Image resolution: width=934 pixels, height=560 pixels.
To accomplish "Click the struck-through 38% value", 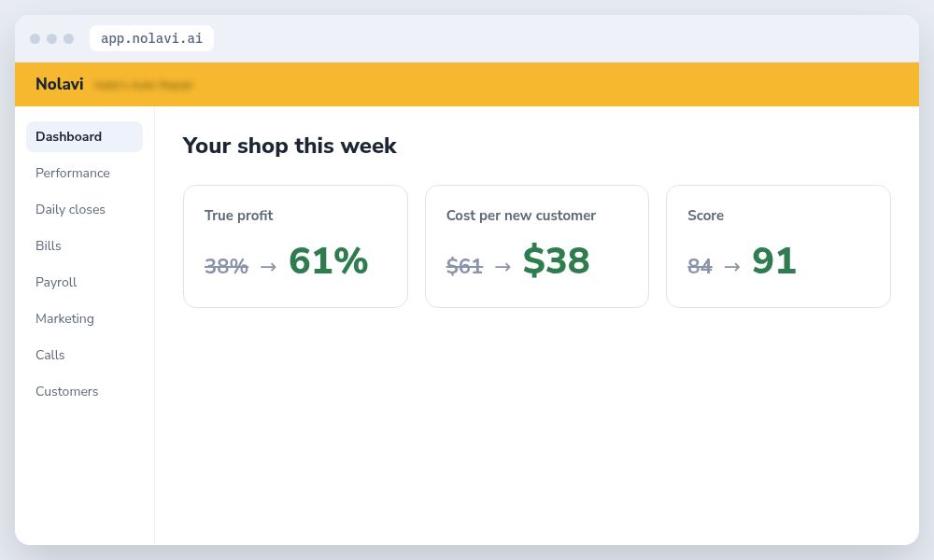I will pos(226,266).
